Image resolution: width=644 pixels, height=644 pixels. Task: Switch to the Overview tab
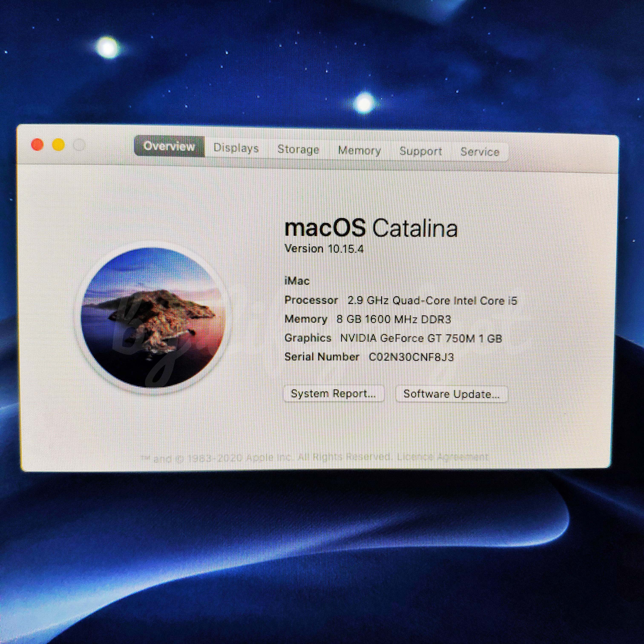169,146
